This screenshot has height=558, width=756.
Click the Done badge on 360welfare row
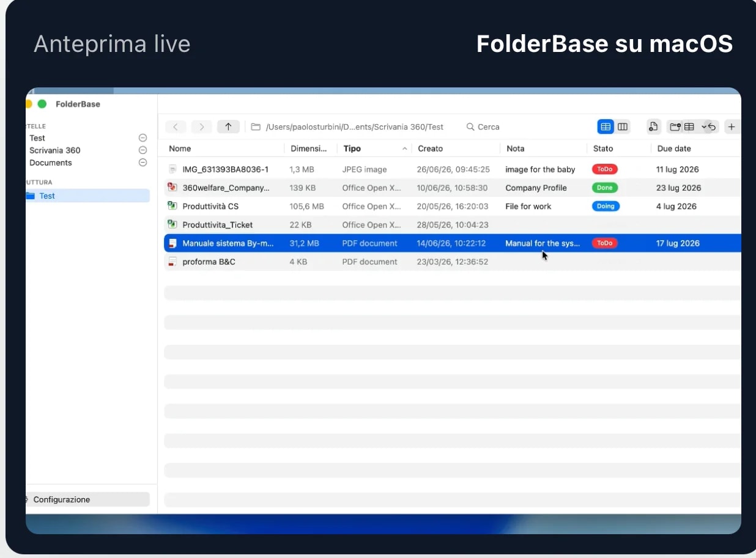(x=604, y=188)
